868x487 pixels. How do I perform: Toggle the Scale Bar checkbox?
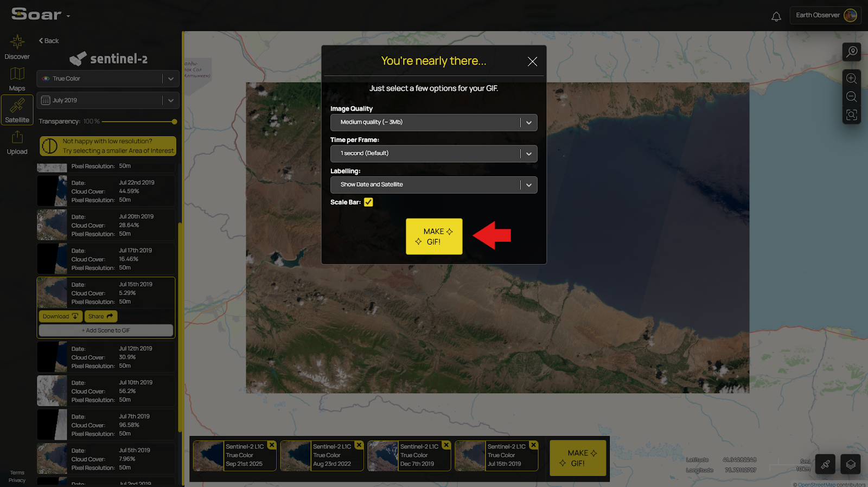tap(368, 202)
